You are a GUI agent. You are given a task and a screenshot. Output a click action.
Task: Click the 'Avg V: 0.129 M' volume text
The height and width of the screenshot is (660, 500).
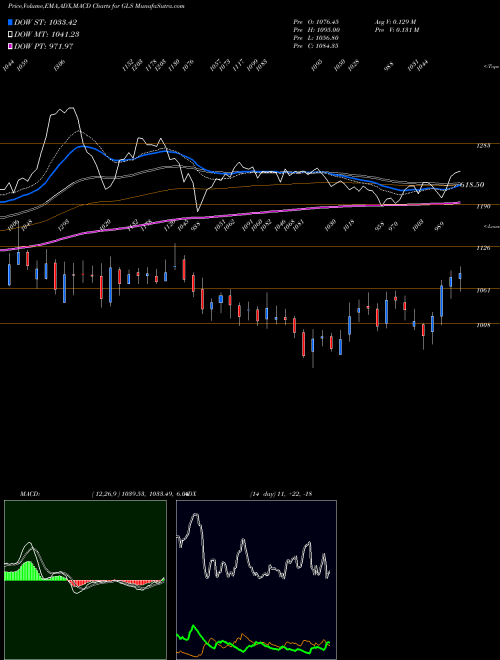click(x=395, y=21)
